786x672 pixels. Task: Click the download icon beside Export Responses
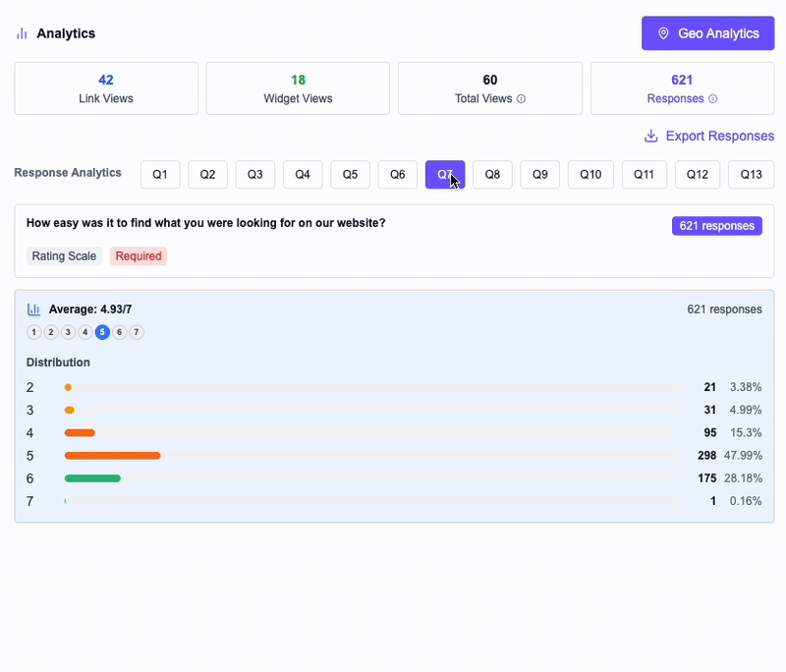650,136
